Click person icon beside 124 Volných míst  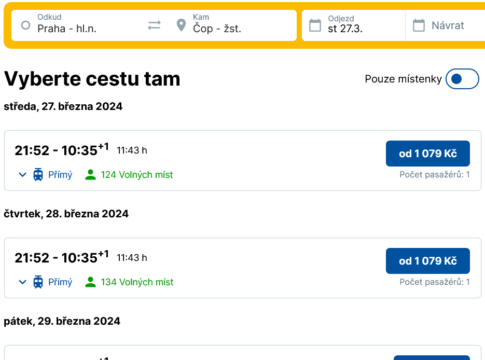(x=90, y=175)
